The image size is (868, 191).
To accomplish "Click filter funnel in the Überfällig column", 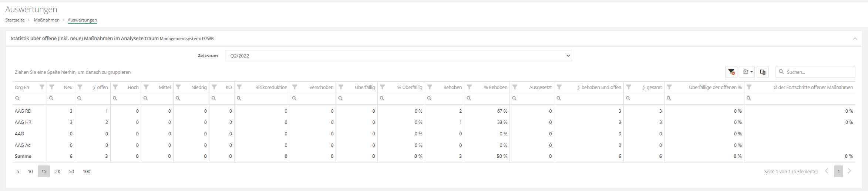I will pyautogui.click(x=341, y=87).
